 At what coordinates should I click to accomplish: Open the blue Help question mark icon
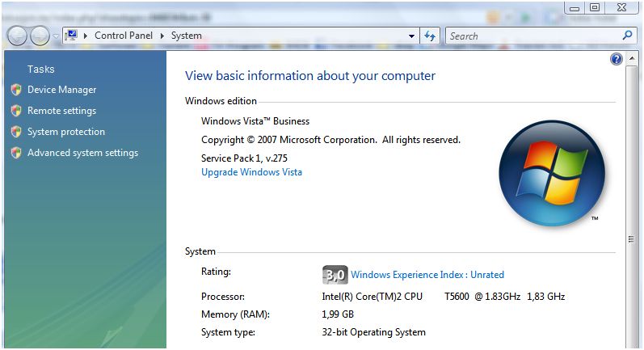(x=617, y=59)
